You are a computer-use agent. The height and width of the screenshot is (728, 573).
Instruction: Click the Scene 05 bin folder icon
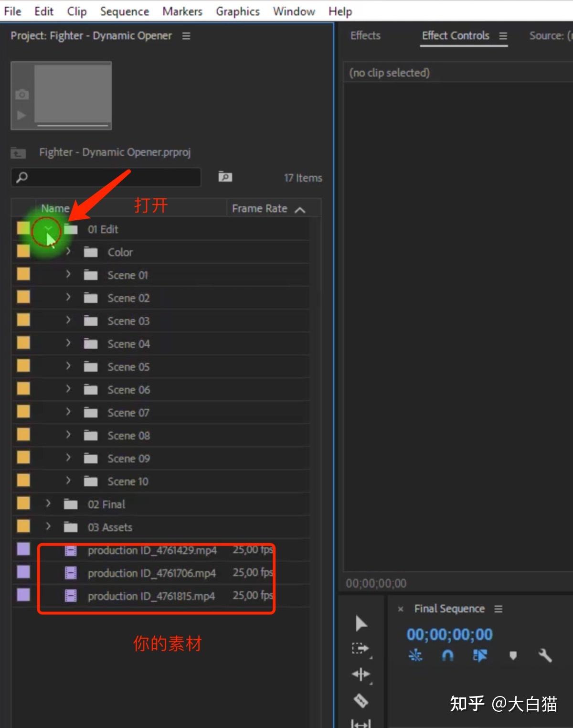91,367
